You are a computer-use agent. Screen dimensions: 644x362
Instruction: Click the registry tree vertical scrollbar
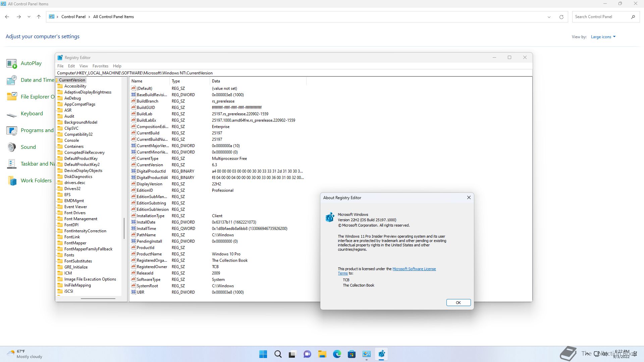coord(124,228)
